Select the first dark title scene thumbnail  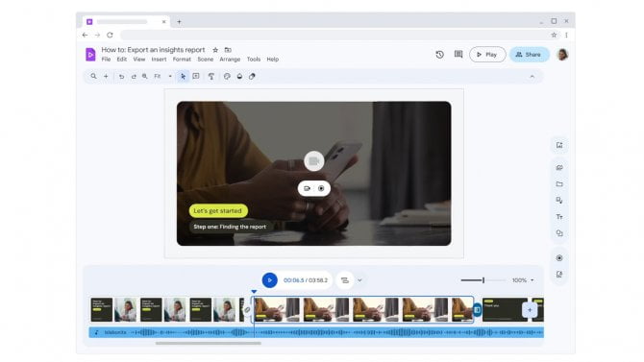(x=102, y=310)
